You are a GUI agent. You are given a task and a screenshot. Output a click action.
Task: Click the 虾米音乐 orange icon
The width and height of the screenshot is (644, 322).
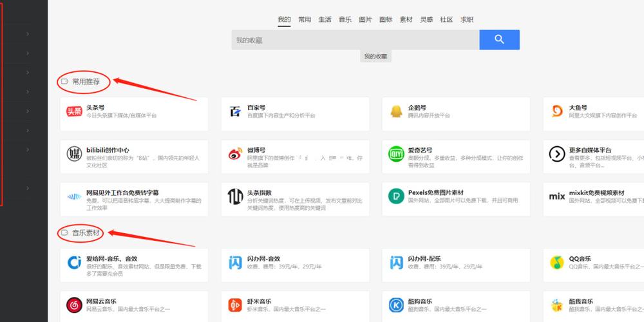(x=235, y=305)
